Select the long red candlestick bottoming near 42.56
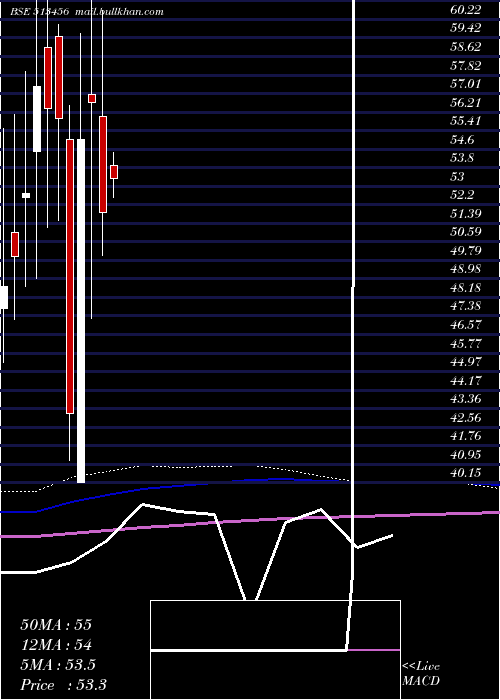 click(x=70, y=276)
